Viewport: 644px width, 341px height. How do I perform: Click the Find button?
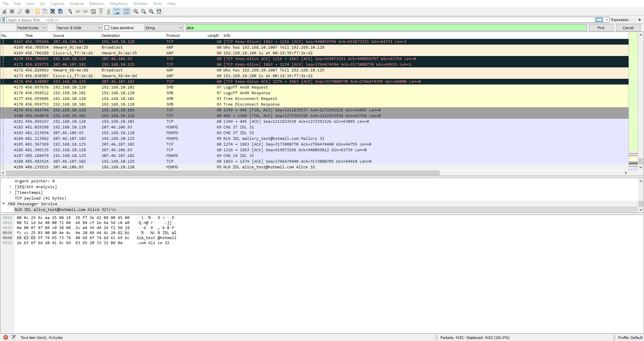tap(600, 28)
